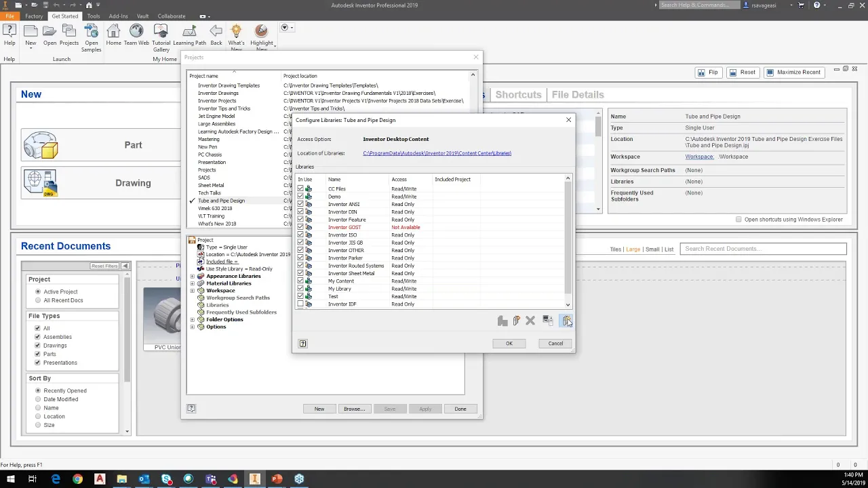Viewport: 868px width, 488px height.
Task: Click the Highlight New ribbon icon
Action: click(261, 31)
